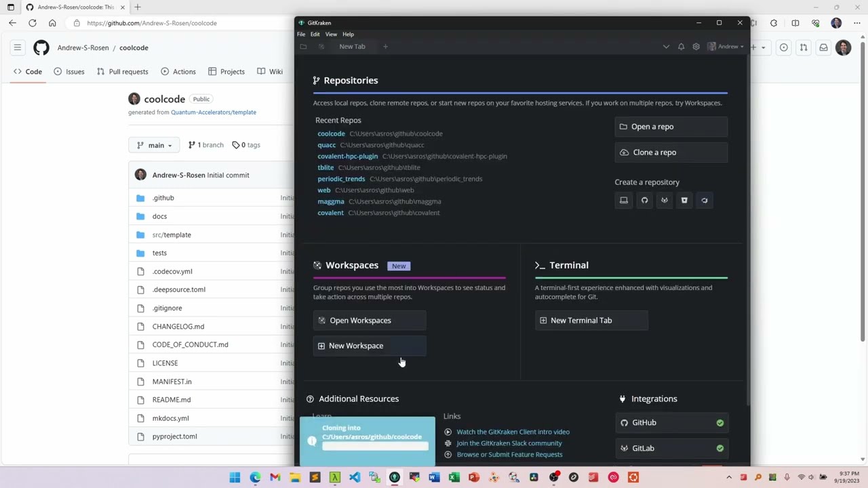Open Windows Start menu

[x=235, y=478]
